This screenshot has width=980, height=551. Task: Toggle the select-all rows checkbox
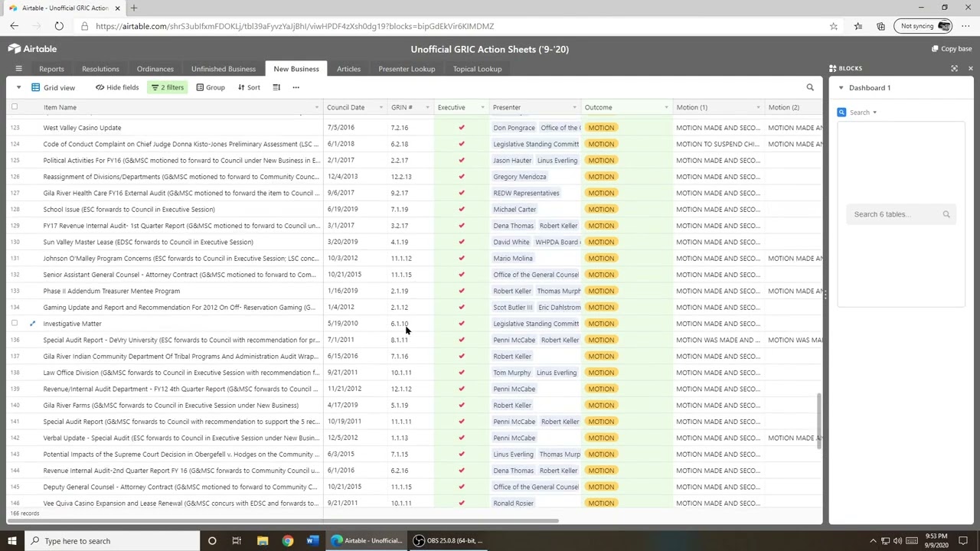15,107
